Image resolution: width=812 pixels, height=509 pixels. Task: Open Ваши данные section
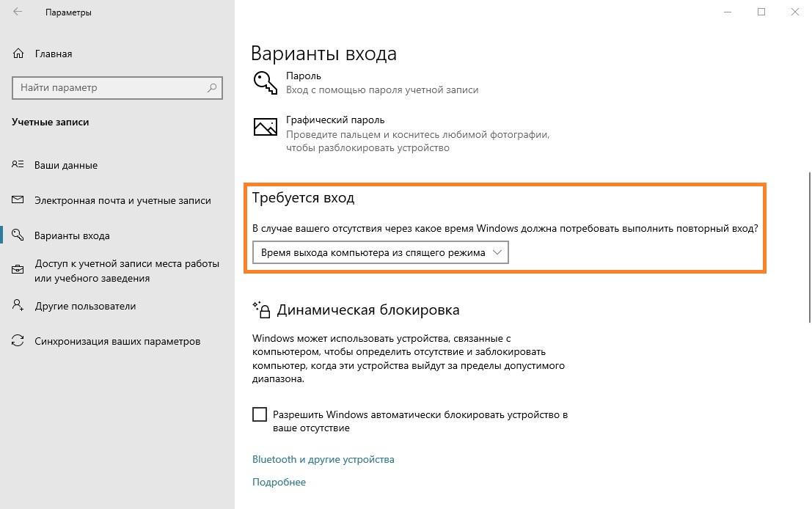click(x=66, y=165)
